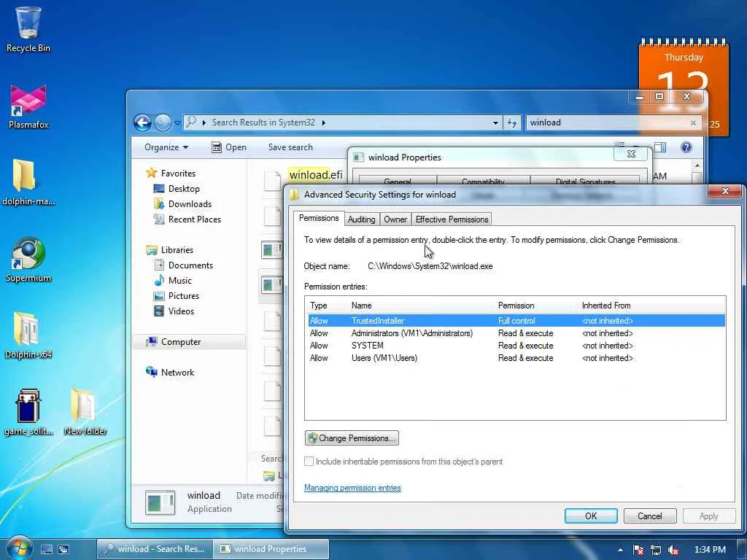
Task: Switch to the Permissions tab
Action: click(x=319, y=218)
